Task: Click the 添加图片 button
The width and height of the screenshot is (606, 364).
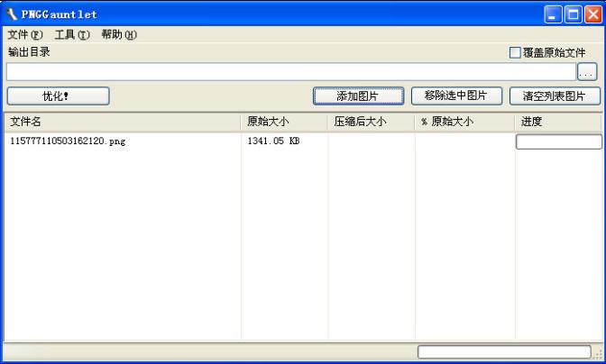Action: point(358,96)
